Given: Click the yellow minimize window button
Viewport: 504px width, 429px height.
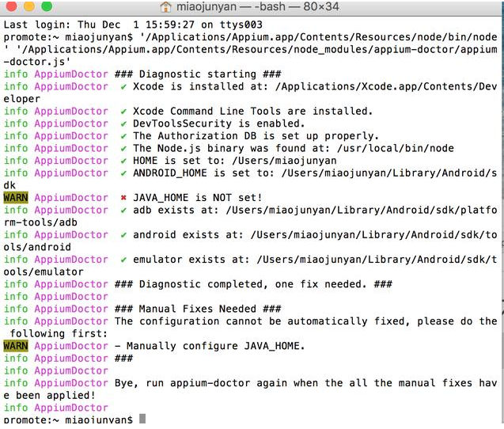Looking at the screenshot, I should [26, 7].
